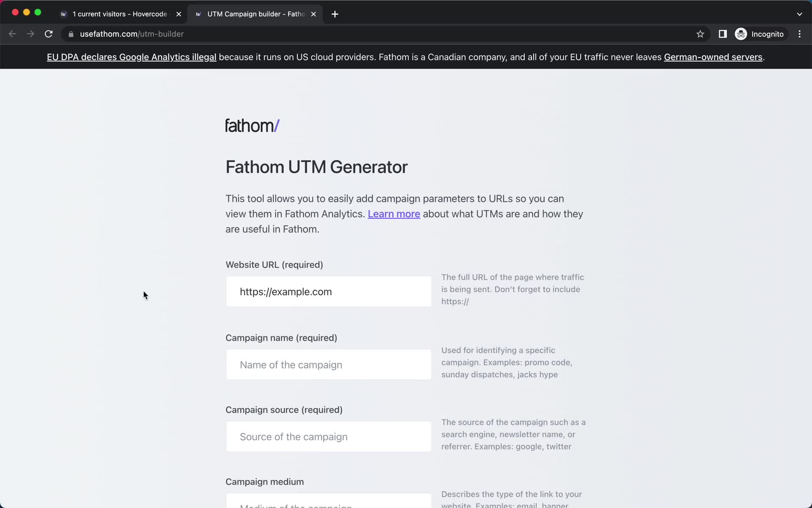Click the sidebar/reader view icon
Screen dimensions: 812x508
pyautogui.click(x=723, y=34)
